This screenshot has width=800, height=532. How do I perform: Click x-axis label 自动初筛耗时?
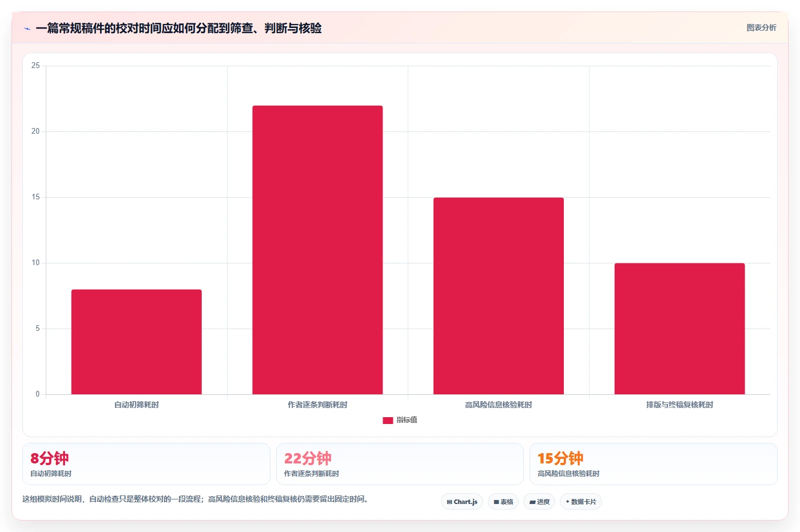[x=137, y=405]
